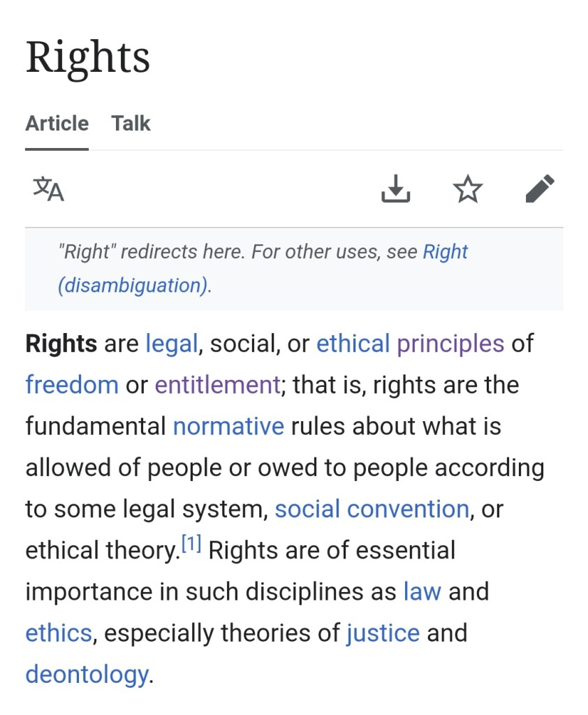
Task: Open the "ethical" hyperlink
Action: (353, 344)
